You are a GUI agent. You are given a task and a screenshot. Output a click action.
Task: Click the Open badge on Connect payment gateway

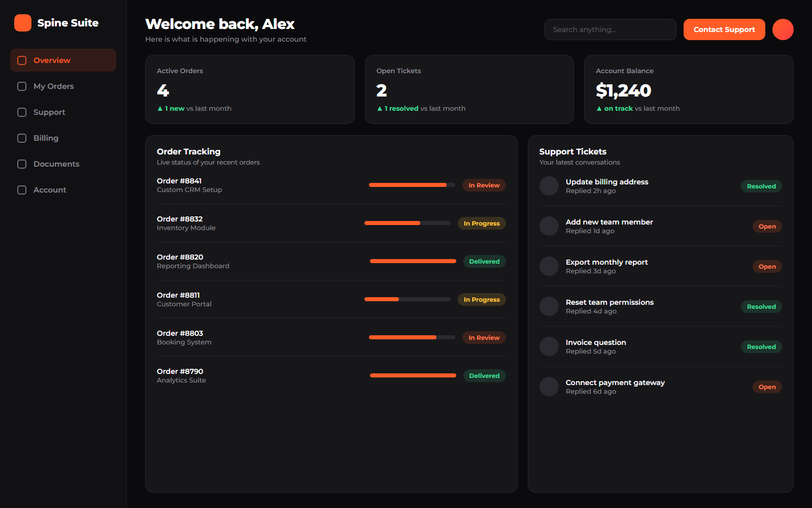pos(767,387)
